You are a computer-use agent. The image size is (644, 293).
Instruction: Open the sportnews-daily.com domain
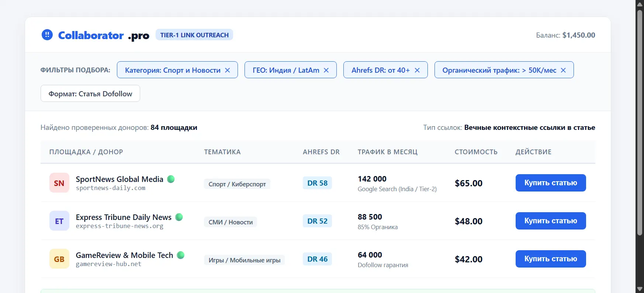pyautogui.click(x=111, y=188)
